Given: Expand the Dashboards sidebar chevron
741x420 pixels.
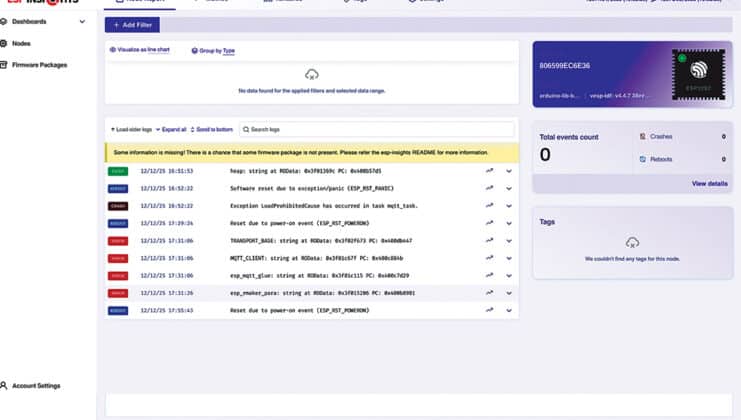Looking at the screenshot, I should tap(82, 22).
